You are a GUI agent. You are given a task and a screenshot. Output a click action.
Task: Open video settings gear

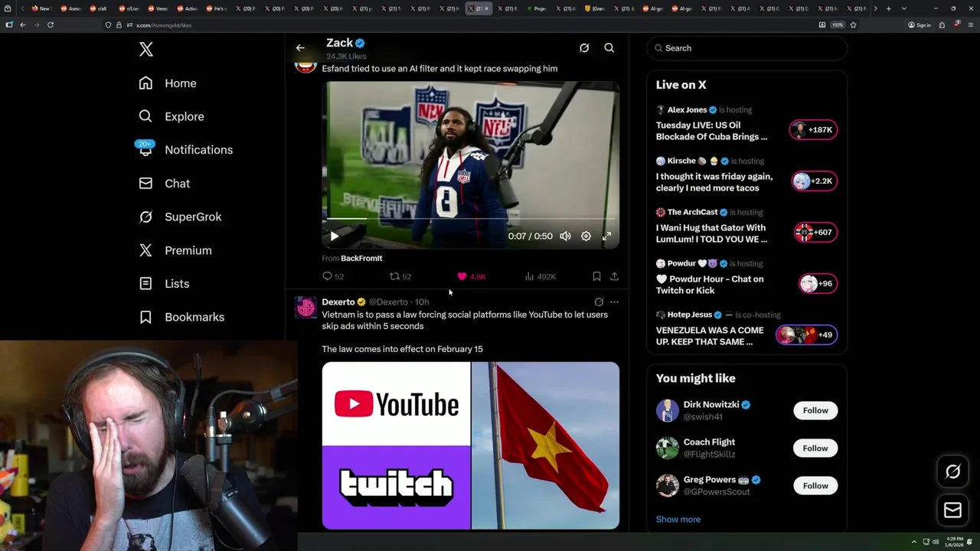[586, 236]
